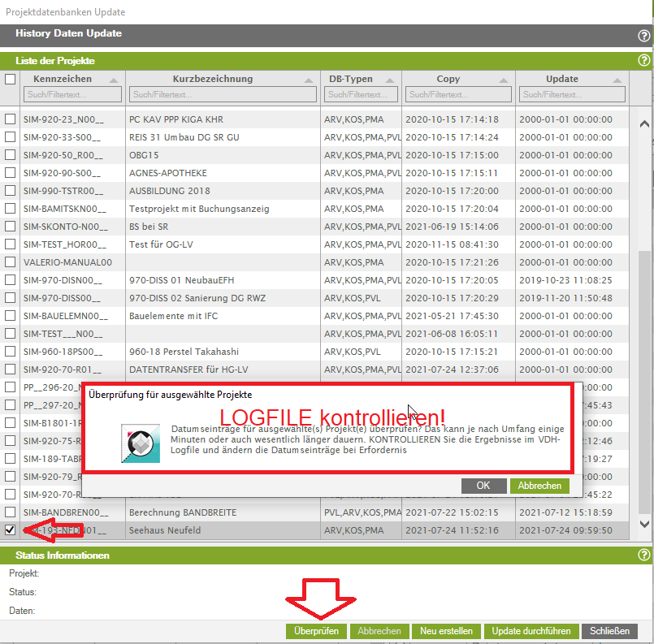This screenshot has width=654, height=644.
Task: Click help icon in Status Informationen header
Action: coord(643,555)
